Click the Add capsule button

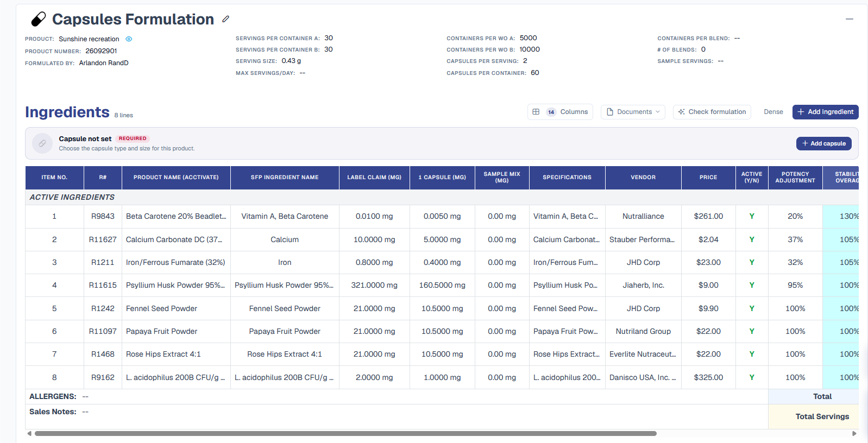coord(824,143)
